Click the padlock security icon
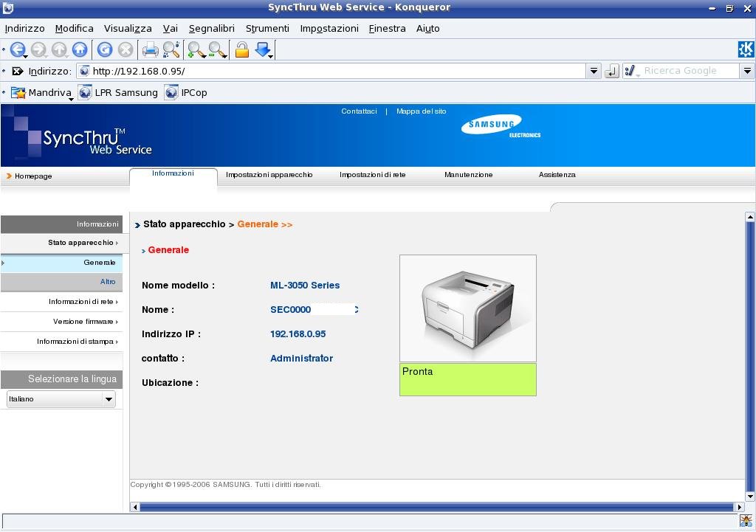Screen dimensions: 756x532 pos(241,50)
